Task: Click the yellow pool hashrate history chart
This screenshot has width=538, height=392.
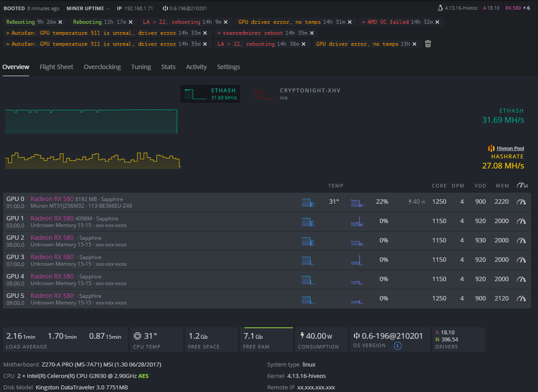Action: click(93, 160)
